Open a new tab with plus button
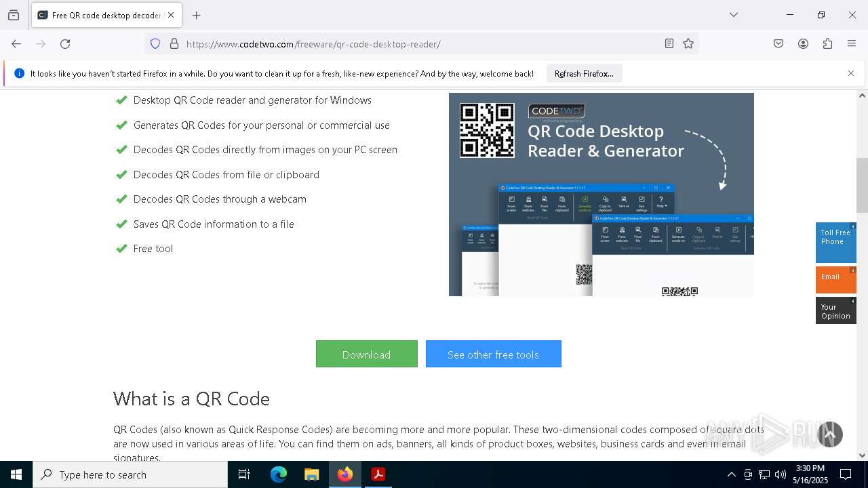This screenshot has height=488, width=868. 197,15
